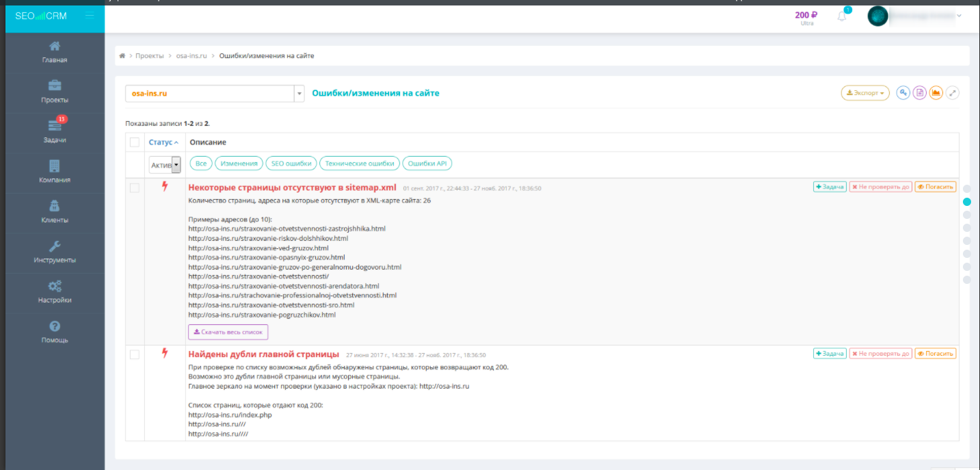980x470 pixels.
Task: Open the Актив status filter dropdown
Action: [x=163, y=164]
